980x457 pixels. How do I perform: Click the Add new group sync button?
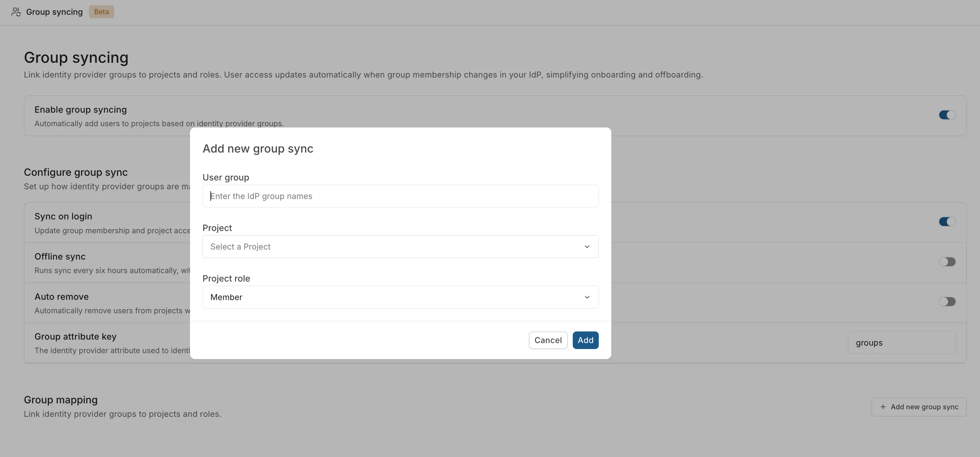[x=918, y=407]
